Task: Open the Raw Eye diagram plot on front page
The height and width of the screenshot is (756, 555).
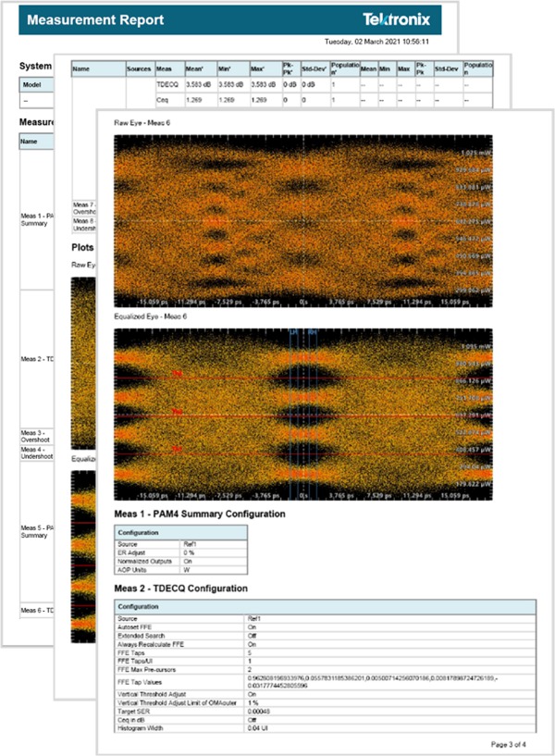Action: point(303,221)
